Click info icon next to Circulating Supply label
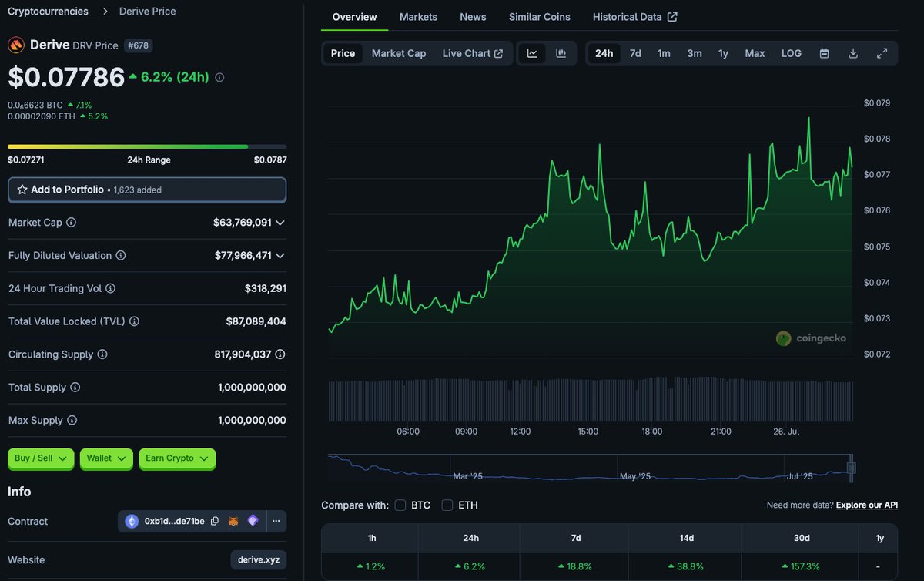 tap(102, 354)
